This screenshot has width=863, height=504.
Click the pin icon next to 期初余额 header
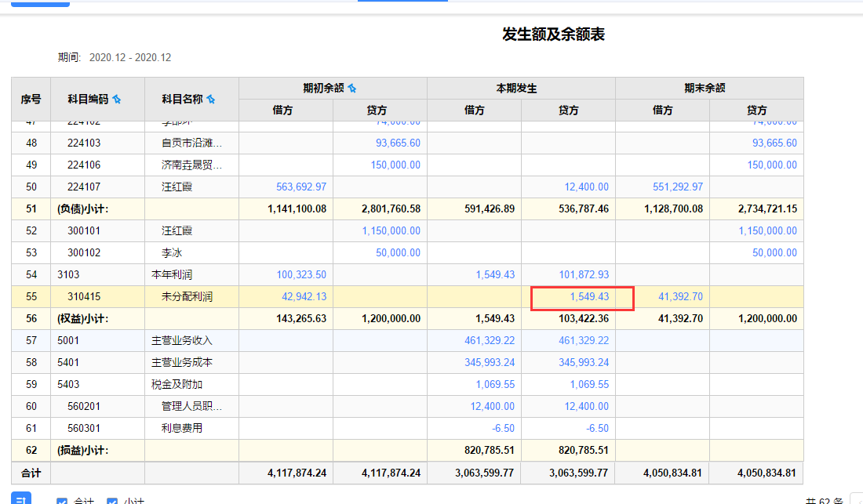tap(352, 88)
